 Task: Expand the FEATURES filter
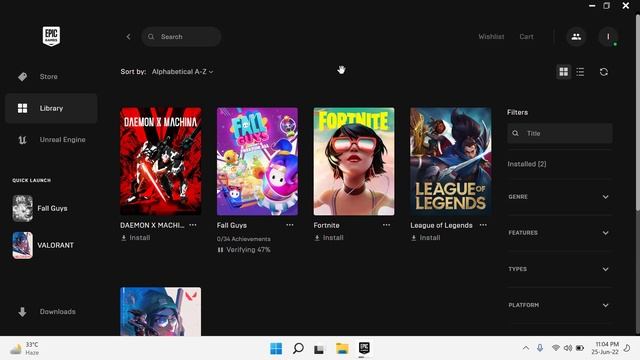(x=560, y=233)
